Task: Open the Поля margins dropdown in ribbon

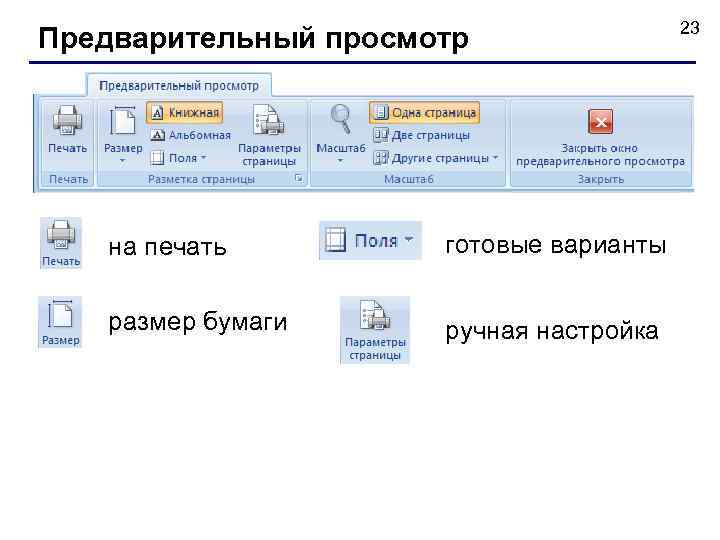Action: tap(179, 158)
